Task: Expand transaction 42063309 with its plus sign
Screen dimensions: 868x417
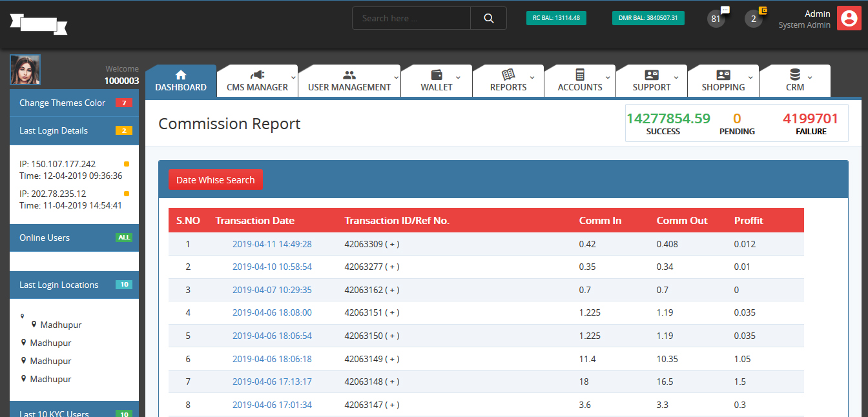Action: tap(392, 244)
